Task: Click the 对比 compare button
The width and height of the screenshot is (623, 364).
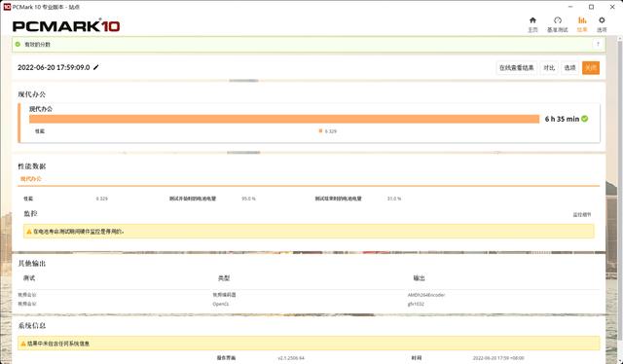Action: point(549,68)
